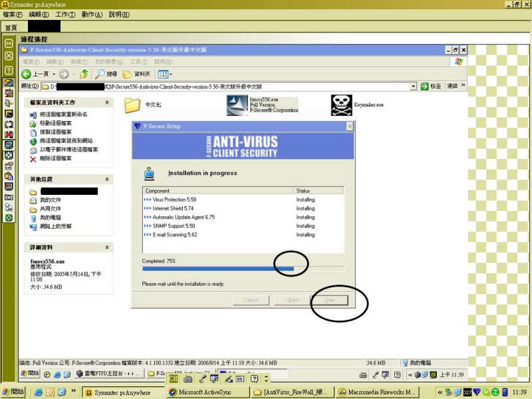Click Internet Explorer icon in local quick launch
The image size is (532, 399).
coord(39,392)
